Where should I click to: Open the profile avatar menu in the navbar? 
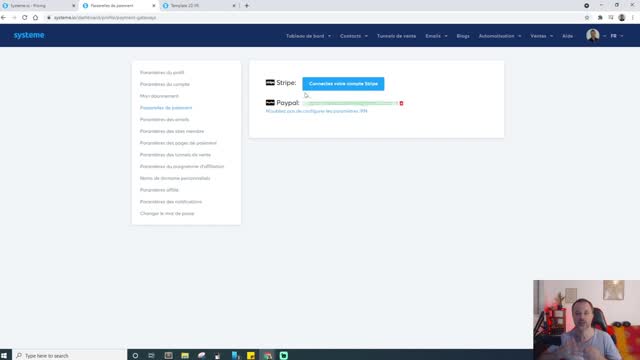click(593, 36)
